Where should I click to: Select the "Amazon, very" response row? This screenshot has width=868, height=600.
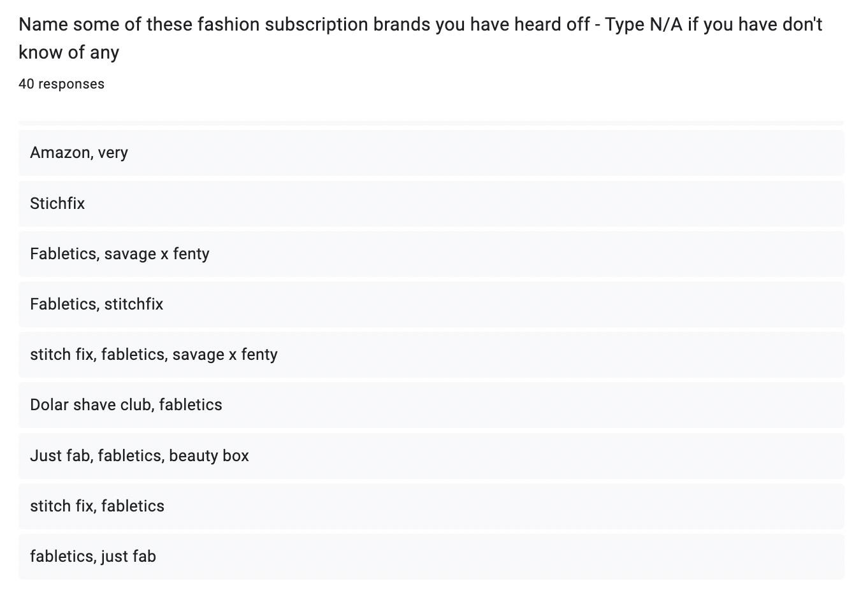431,153
